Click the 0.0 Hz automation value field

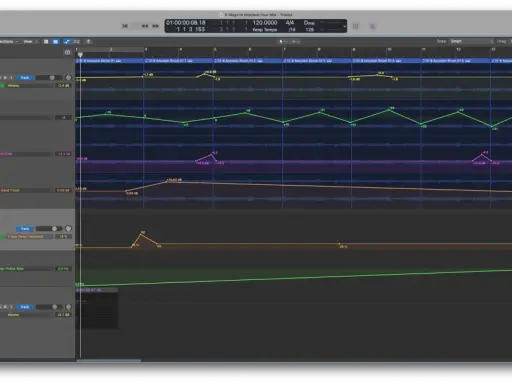[63, 269]
